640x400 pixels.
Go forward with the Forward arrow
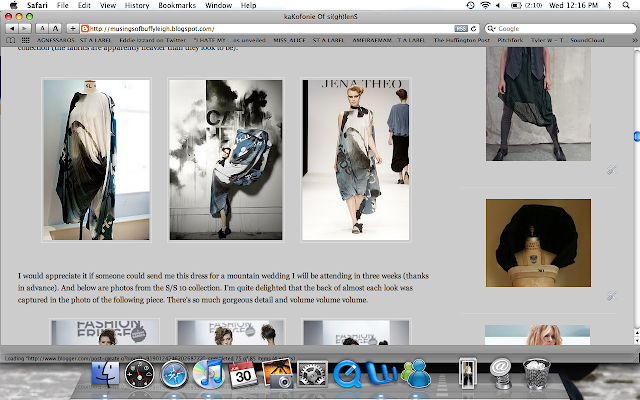(x=24, y=28)
